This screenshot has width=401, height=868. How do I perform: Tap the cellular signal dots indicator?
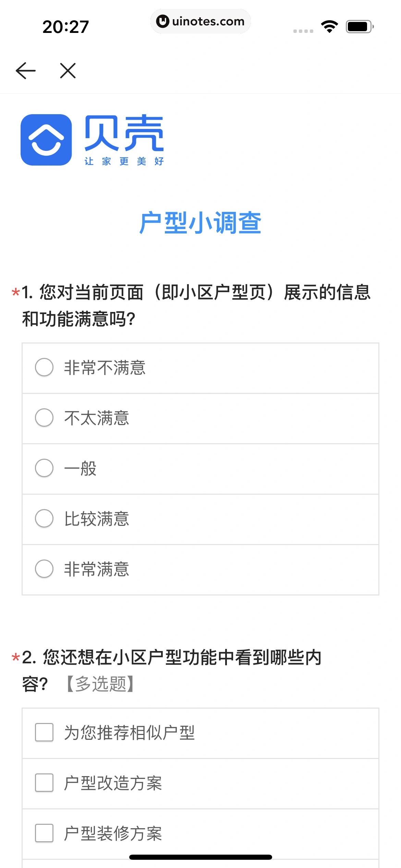(303, 31)
